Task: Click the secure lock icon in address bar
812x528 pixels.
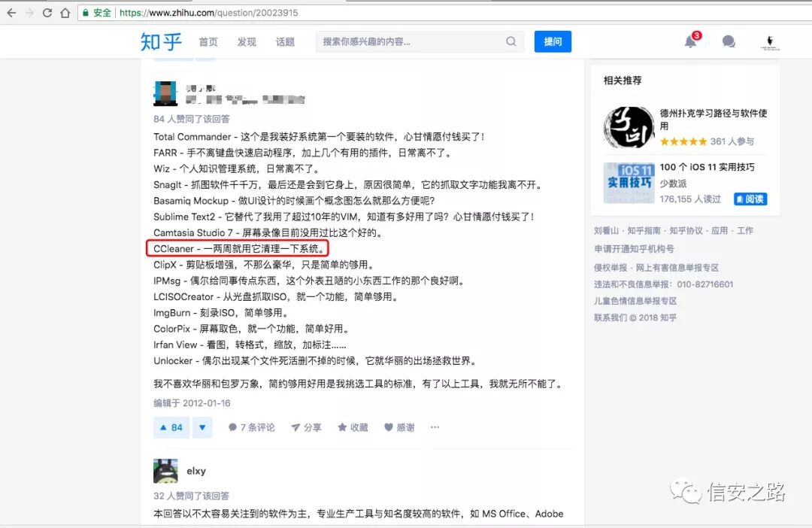Action: tap(86, 13)
